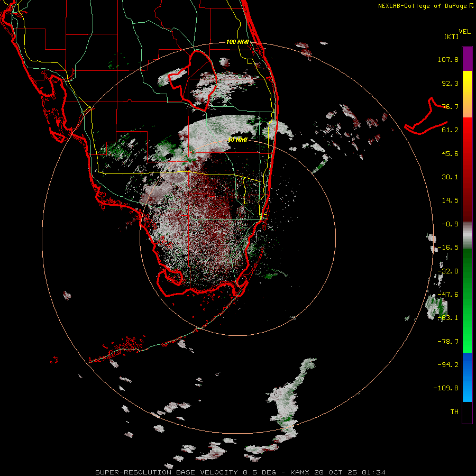
Task: Click the -94.2 velocity scale label
Action: point(448,364)
